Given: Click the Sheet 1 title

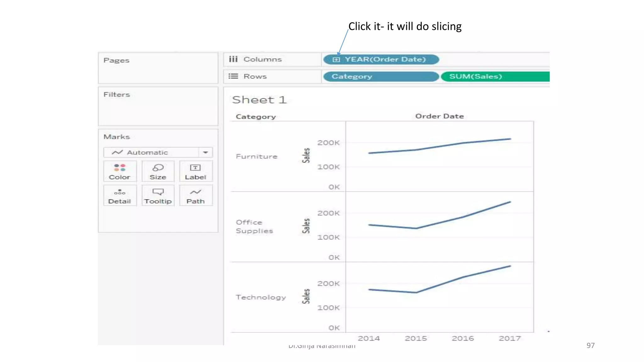Looking at the screenshot, I should point(259,100).
